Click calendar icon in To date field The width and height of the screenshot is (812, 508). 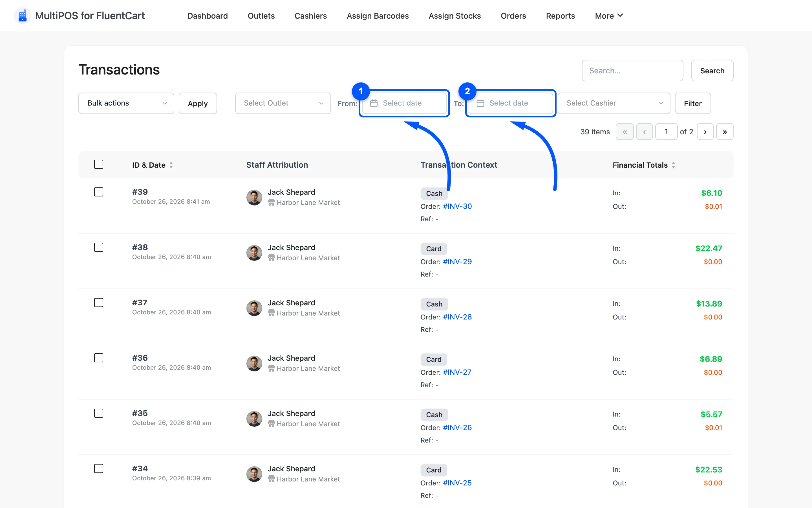pos(480,103)
